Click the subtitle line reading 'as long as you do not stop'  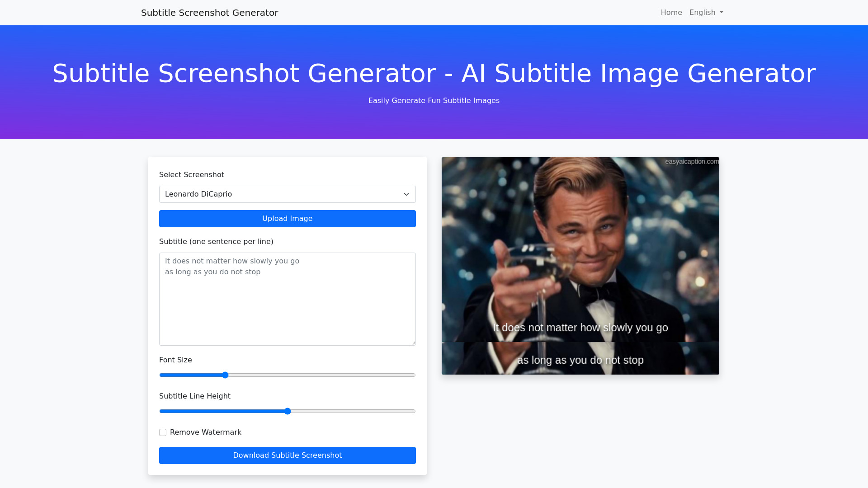click(x=580, y=360)
